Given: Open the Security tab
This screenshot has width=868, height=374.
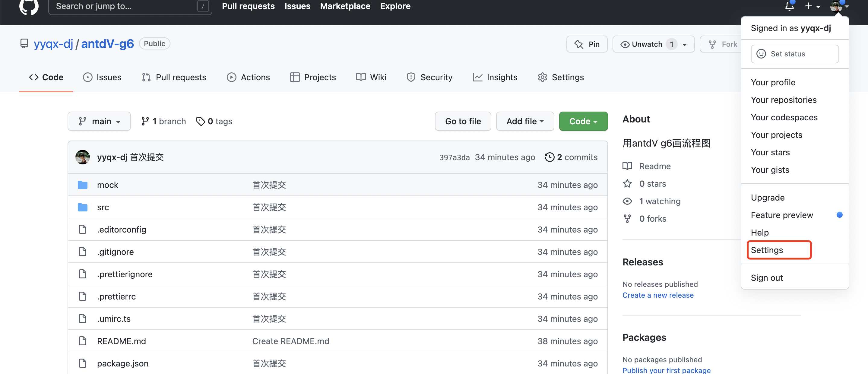Looking at the screenshot, I should [429, 77].
